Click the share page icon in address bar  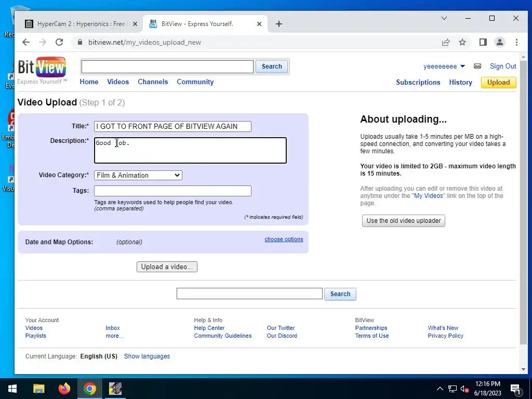[x=445, y=42]
